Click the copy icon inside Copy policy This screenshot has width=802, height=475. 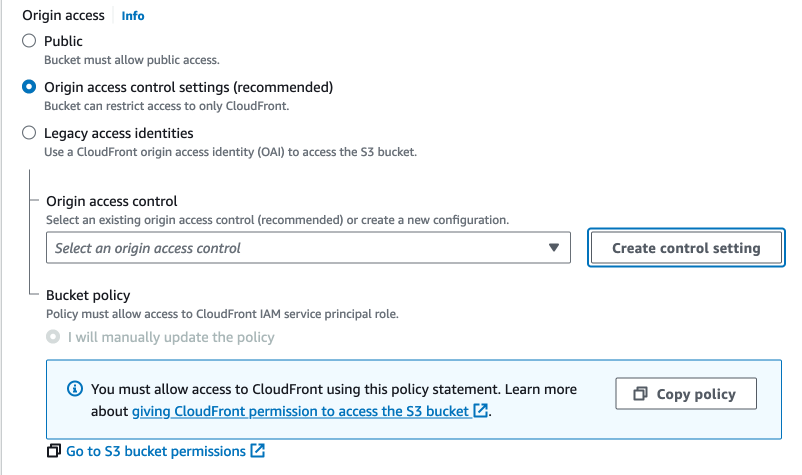tap(641, 394)
